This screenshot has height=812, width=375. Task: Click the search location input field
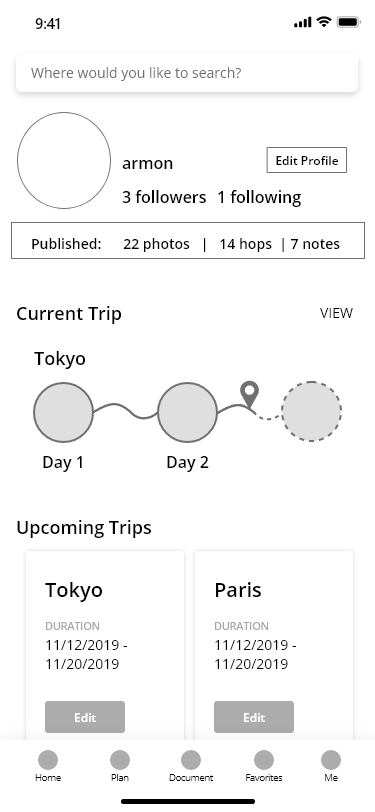tap(187, 73)
